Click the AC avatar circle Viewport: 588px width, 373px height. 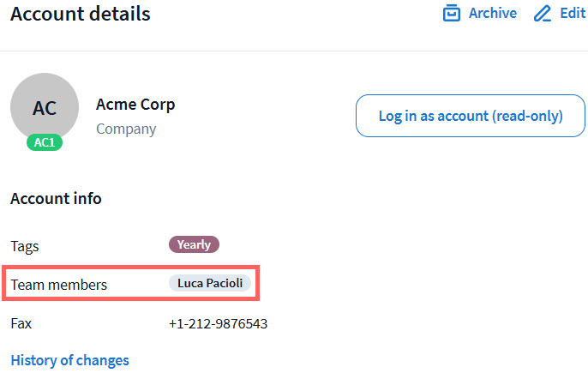tap(45, 107)
